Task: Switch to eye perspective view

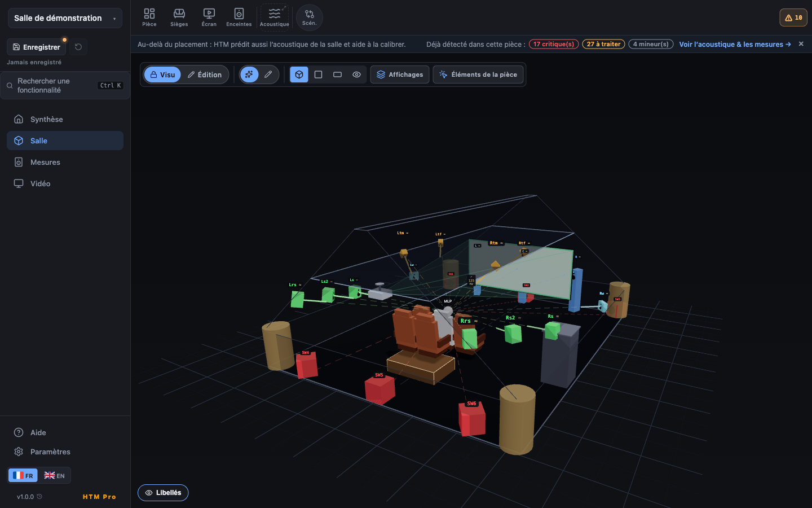Action: tap(357, 75)
